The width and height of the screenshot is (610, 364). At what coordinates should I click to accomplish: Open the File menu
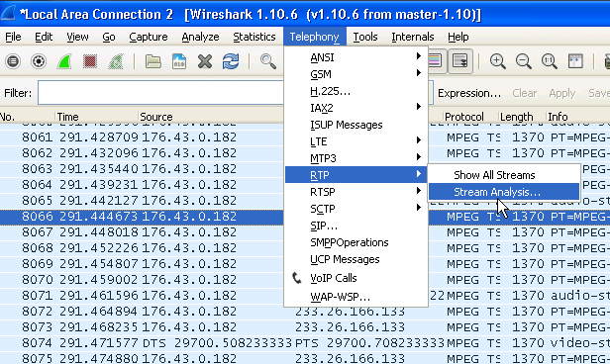13,37
